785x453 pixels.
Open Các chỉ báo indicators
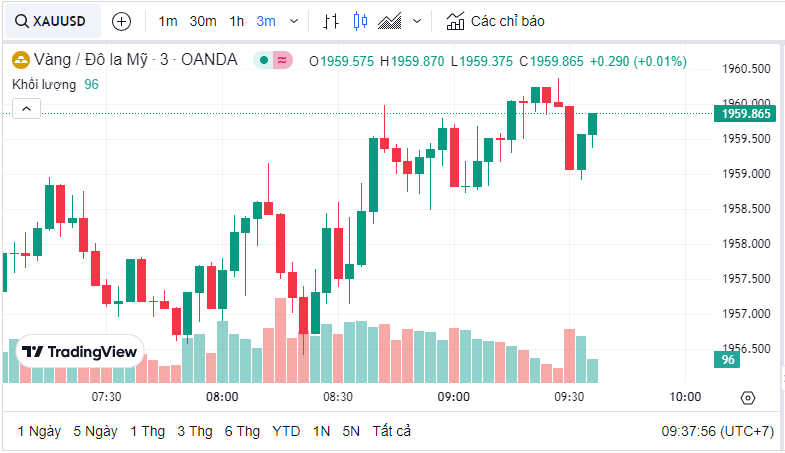(496, 21)
